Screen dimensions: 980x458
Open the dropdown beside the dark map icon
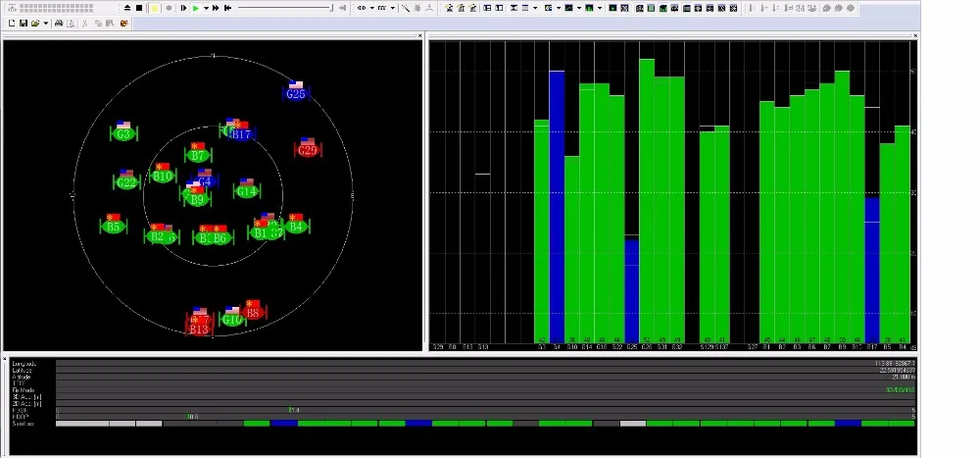coord(579,8)
